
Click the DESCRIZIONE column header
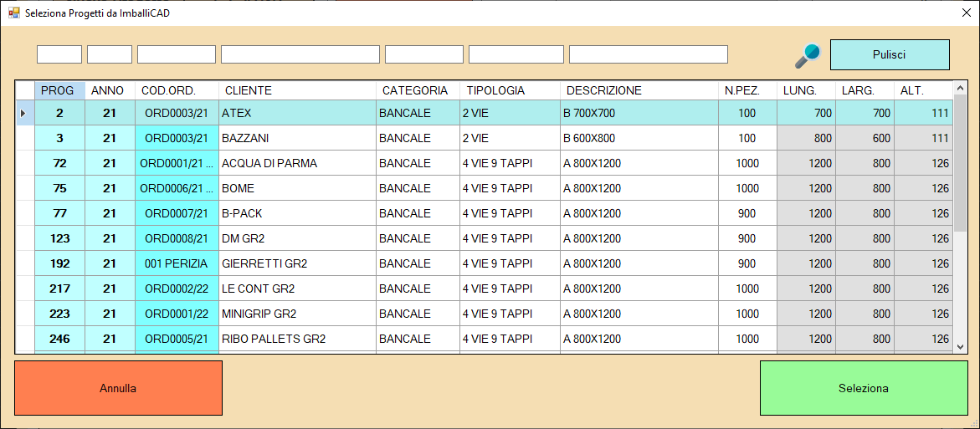coord(639,90)
